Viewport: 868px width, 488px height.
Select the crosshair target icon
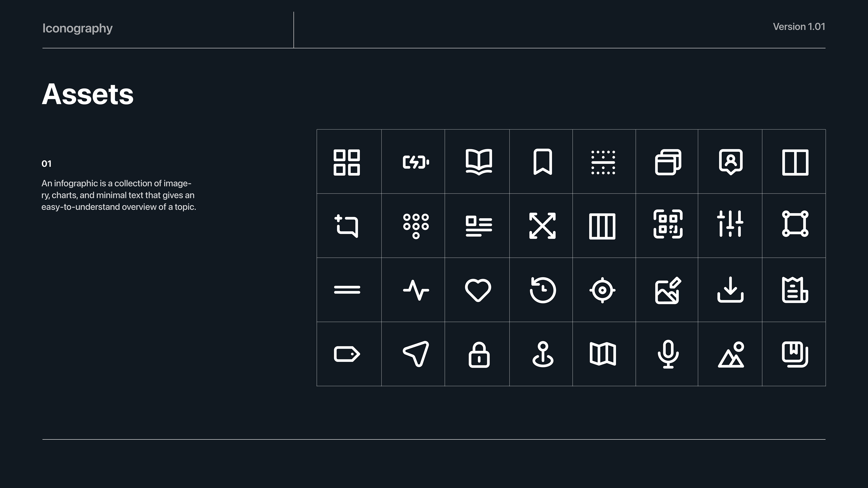pos(602,290)
